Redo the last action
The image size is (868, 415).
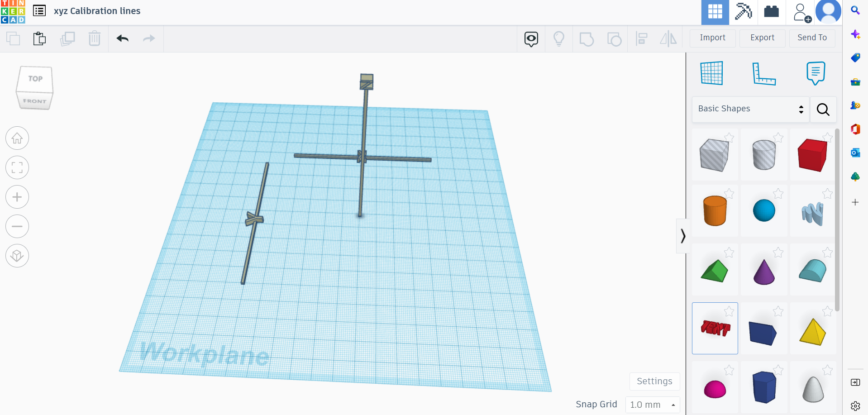pos(149,38)
